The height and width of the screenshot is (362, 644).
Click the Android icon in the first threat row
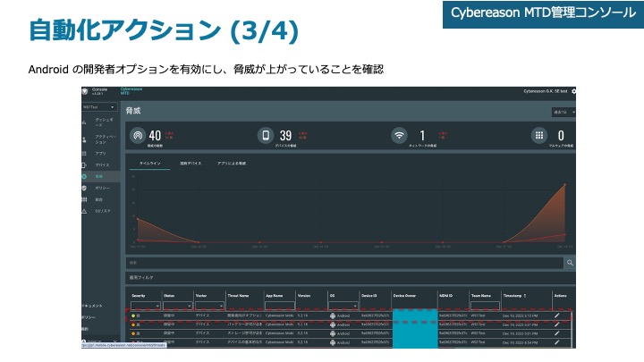[x=333, y=316]
